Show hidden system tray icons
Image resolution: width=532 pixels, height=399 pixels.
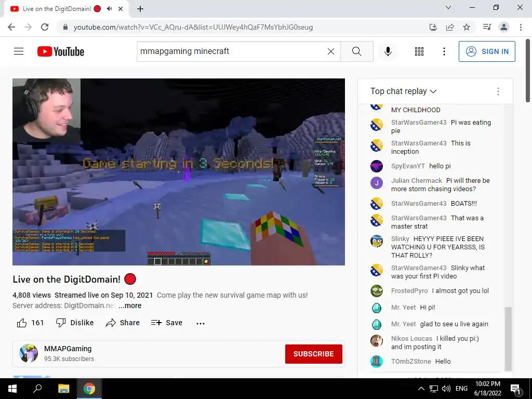point(421,389)
